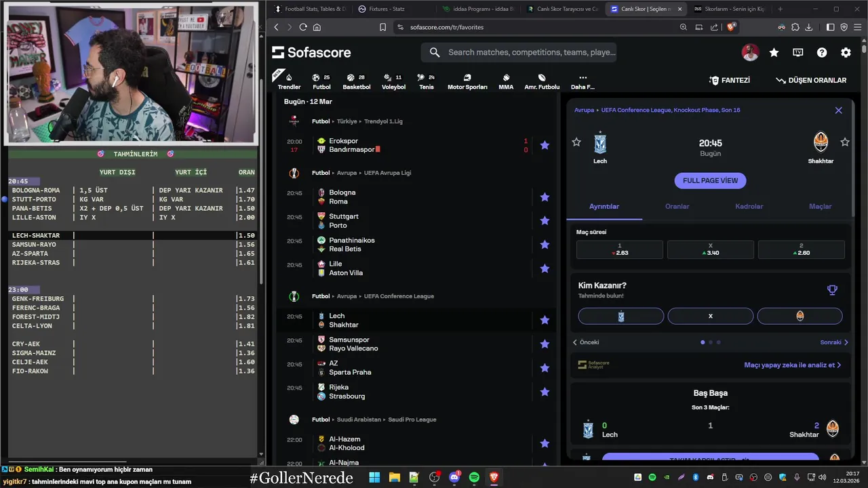Unfavorite the Erokspor-Bandırmaspor match
868x488 pixels.
pyautogui.click(x=545, y=145)
